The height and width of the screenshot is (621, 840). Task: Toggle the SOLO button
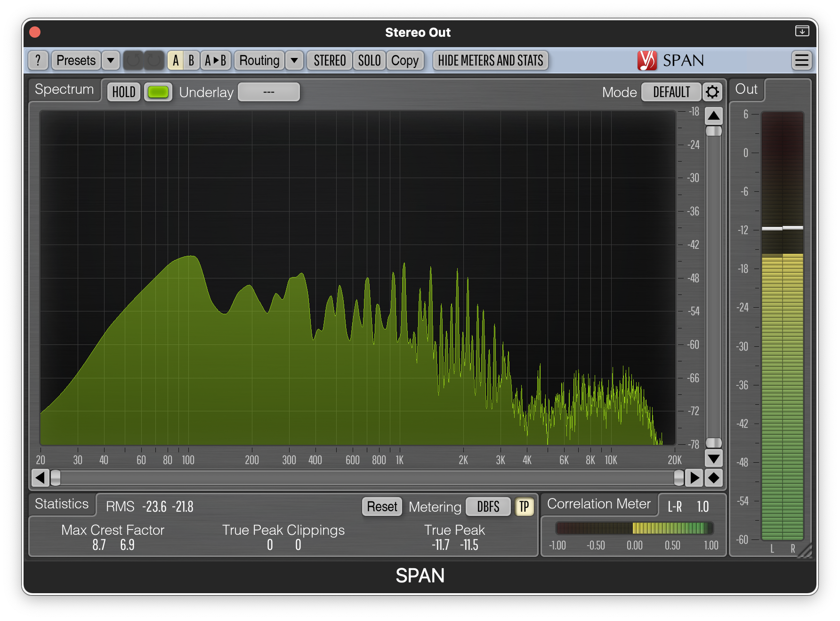(x=369, y=60)
